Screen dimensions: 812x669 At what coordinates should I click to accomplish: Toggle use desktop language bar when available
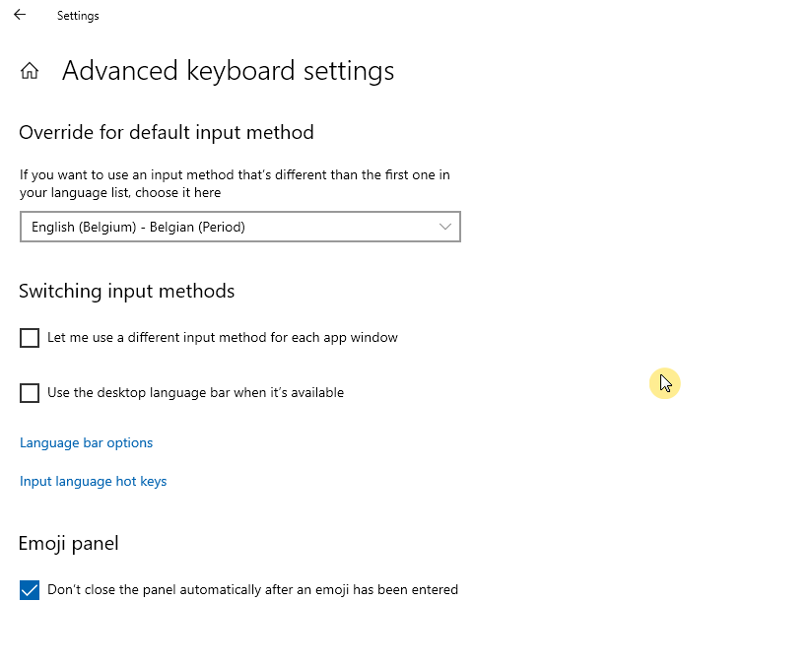pos(29,392)
